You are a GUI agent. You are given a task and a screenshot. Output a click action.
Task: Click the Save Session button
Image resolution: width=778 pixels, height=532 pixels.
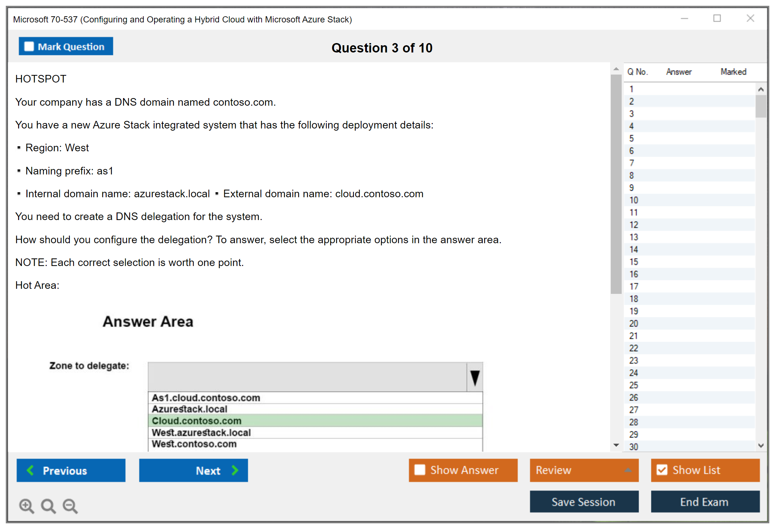tap(584, 502)
